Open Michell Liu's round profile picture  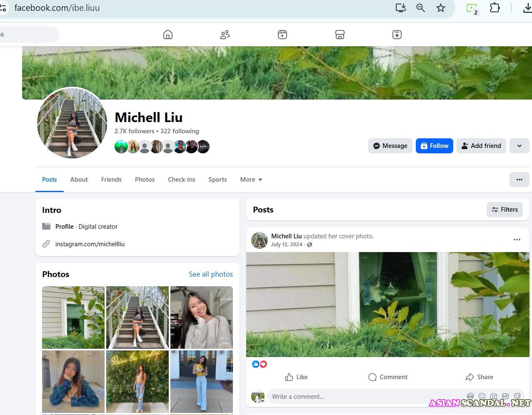[72, 123]
